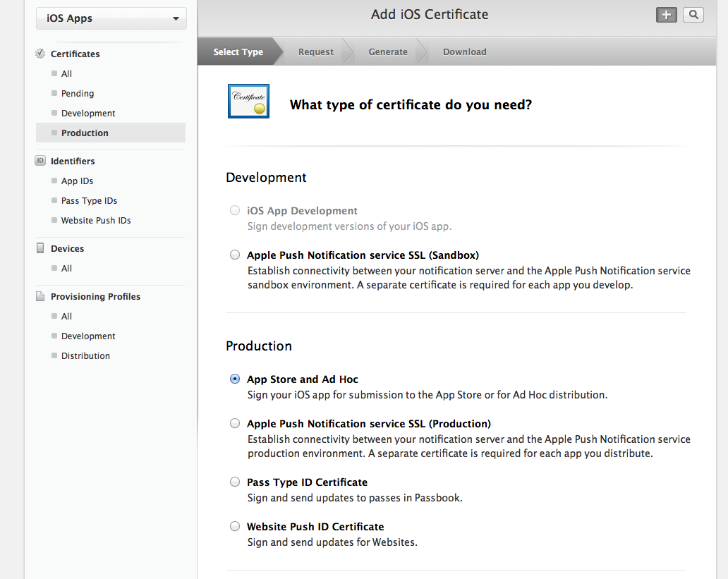Click the 'Website Push ID Certificate' label text
728x579 pixels.
click(x=315, y=527)
